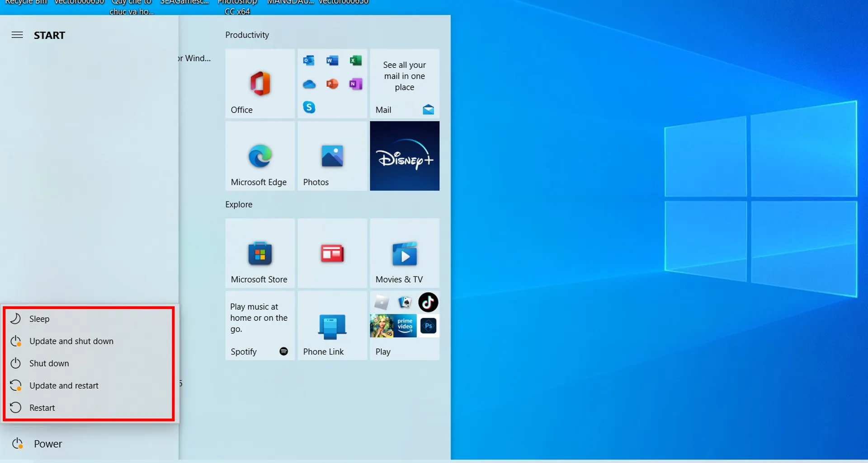Launch Word from the Office apps tile
The width and height of the screenshot is (868, 463).
pyautogui.click(x=332, y=61)
